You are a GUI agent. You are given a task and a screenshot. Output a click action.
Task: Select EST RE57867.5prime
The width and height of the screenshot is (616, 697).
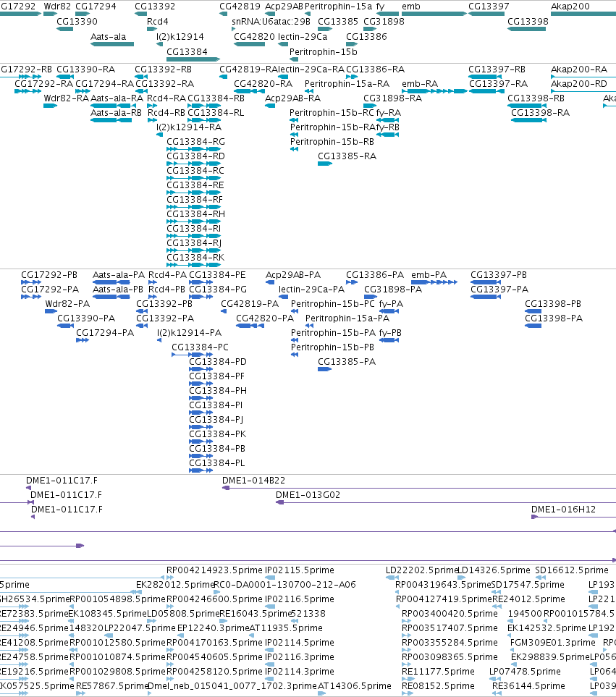click(x=112, y=686)
